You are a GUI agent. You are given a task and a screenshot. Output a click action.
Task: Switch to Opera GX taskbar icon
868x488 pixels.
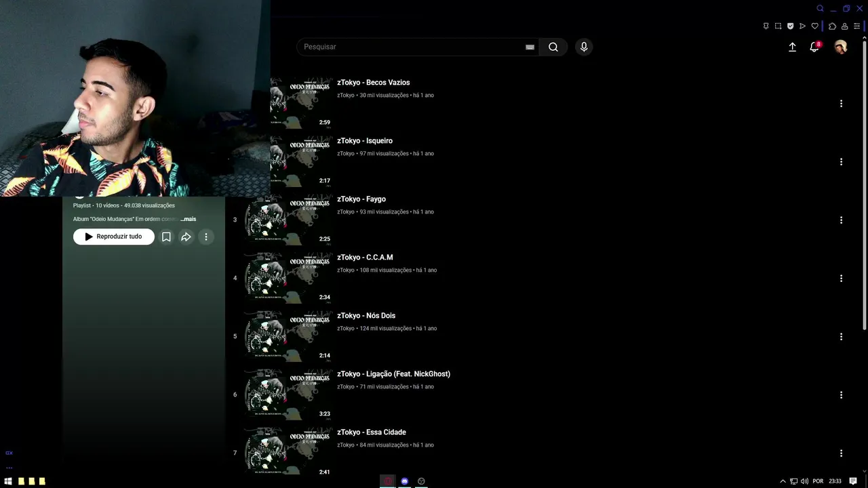(388, 481)
